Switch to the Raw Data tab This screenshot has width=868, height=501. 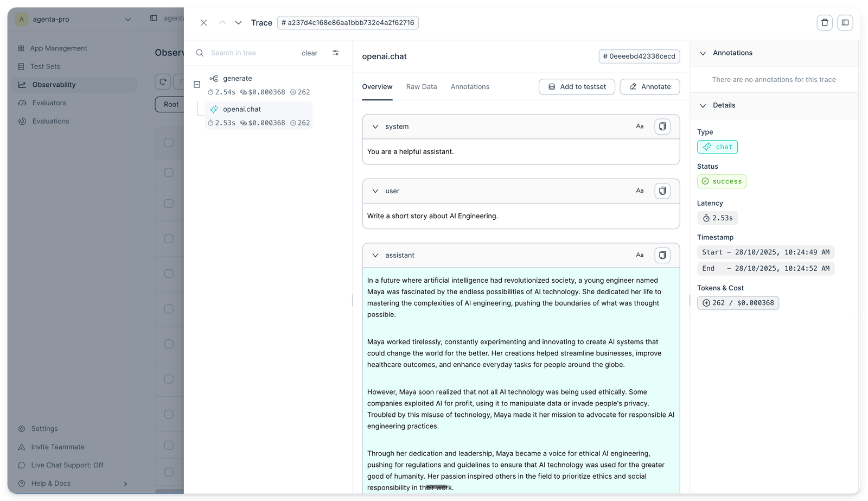(421, 86)
